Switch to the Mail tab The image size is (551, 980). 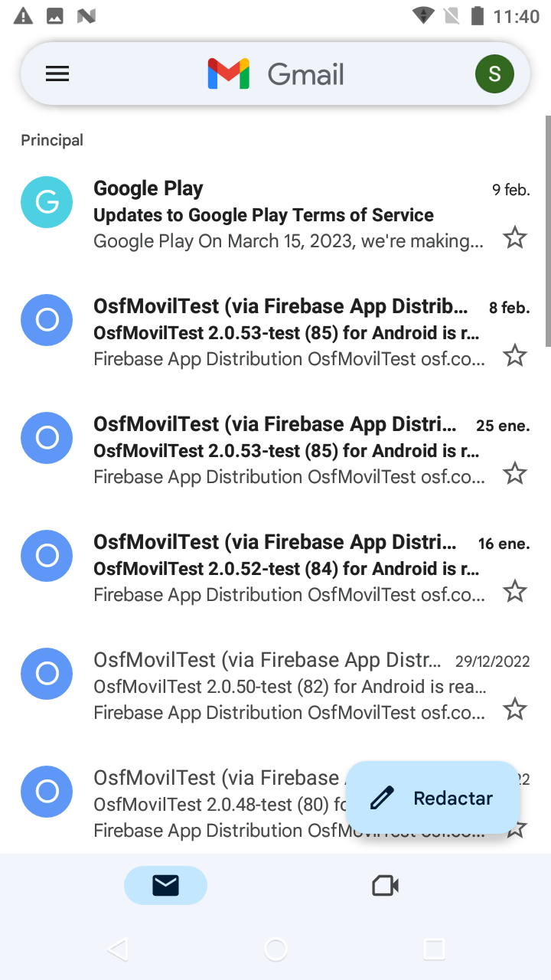point(165,886)
